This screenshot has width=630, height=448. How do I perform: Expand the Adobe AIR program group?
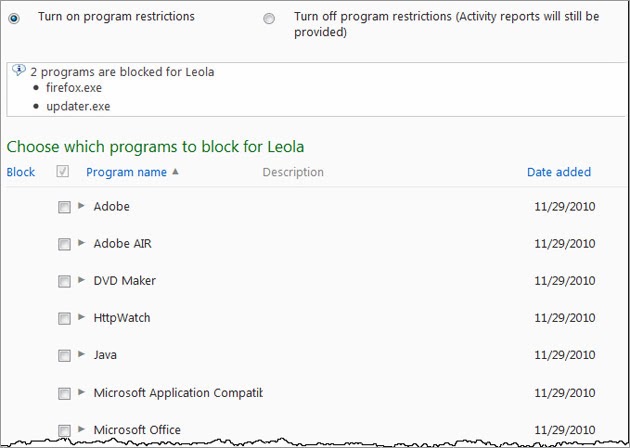81,243
